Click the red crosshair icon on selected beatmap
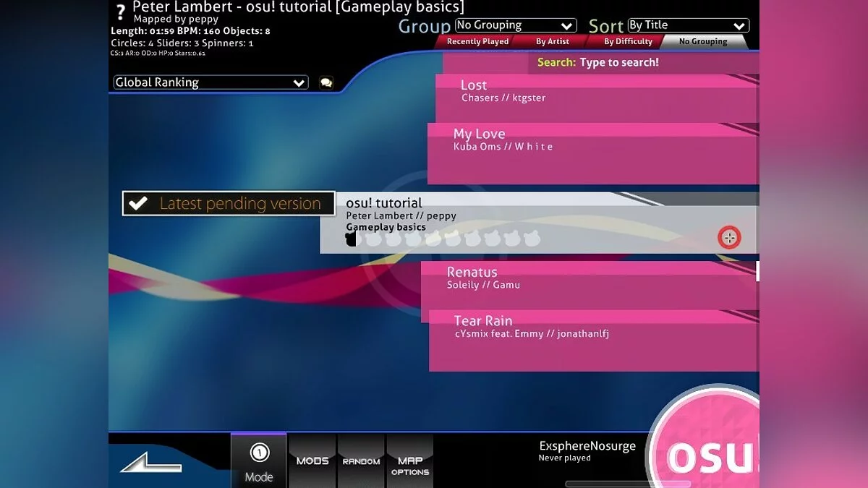This screenshot has height=488, width=868. pos(728,238)
